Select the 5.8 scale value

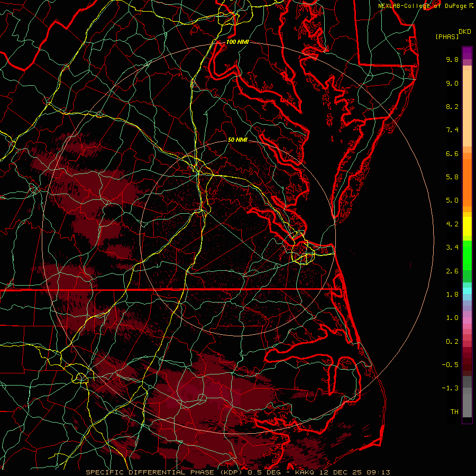pyautogui.click(x=452, y=177)
